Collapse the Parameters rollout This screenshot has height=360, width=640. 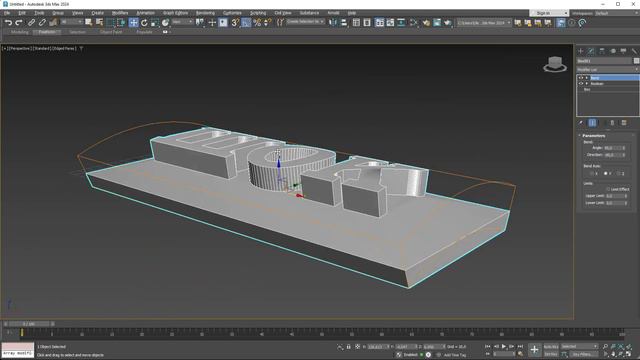click(593, 136)
